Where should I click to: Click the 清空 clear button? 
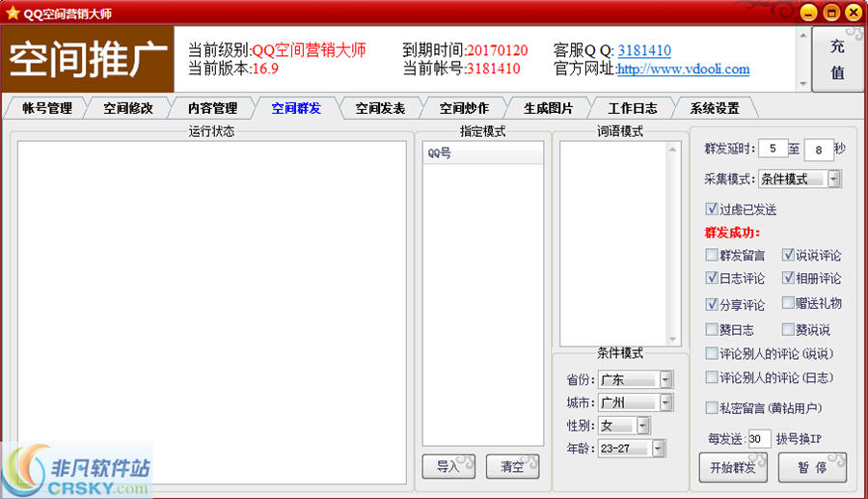coord(512,466)
